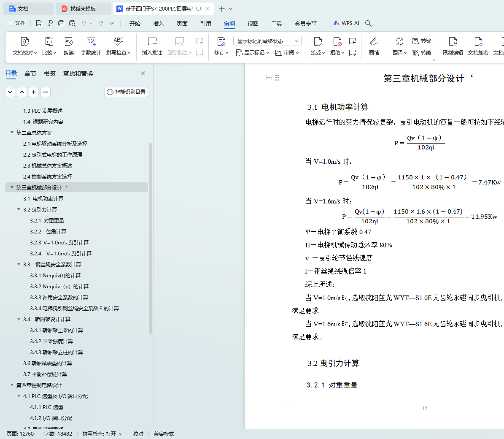Switch to the 查找和替换 navigation tab
The width and height of the screenshot is (504, 439).
(x=78, y=73)
